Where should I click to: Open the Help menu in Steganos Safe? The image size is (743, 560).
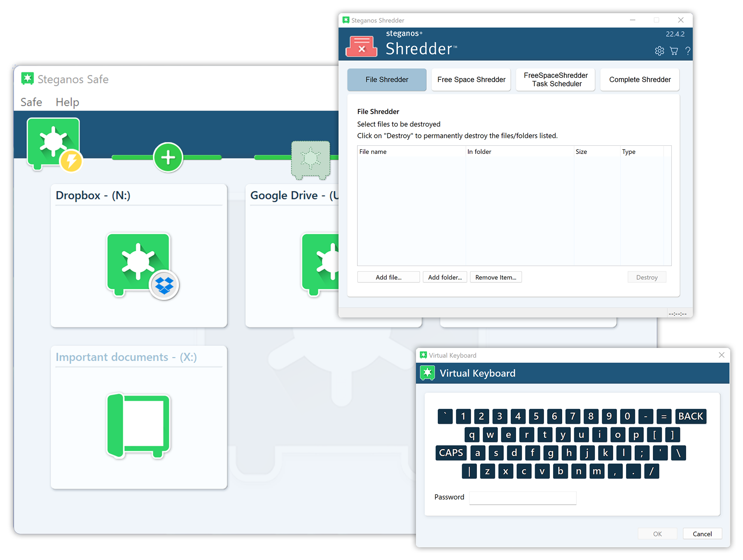(x=67, y=102)
